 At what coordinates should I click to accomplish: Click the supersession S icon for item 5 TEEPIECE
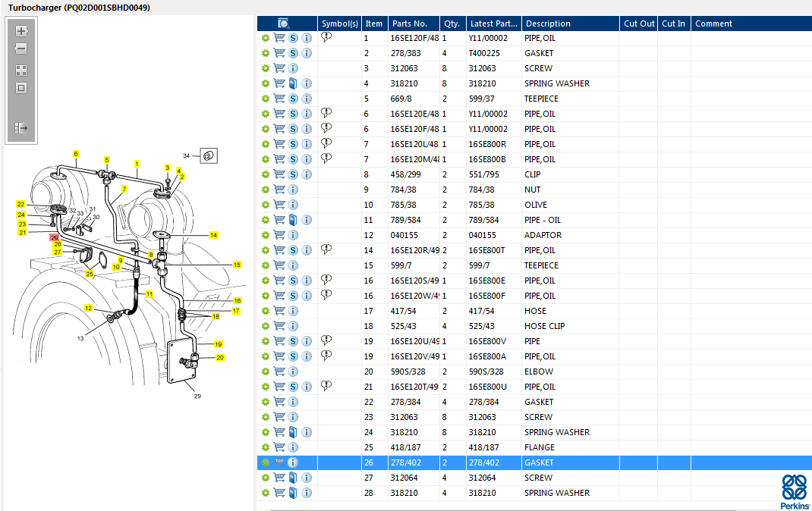[x=293, y=99]
